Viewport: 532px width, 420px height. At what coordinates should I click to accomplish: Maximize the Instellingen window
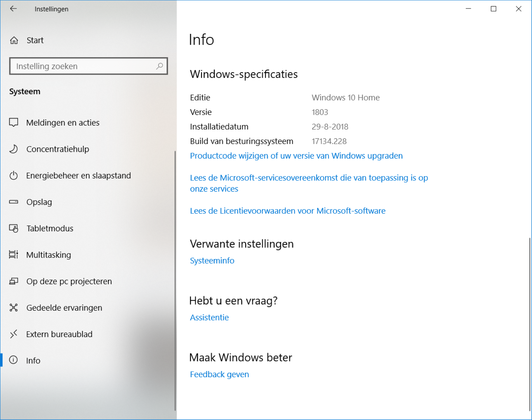click(493, 9)
